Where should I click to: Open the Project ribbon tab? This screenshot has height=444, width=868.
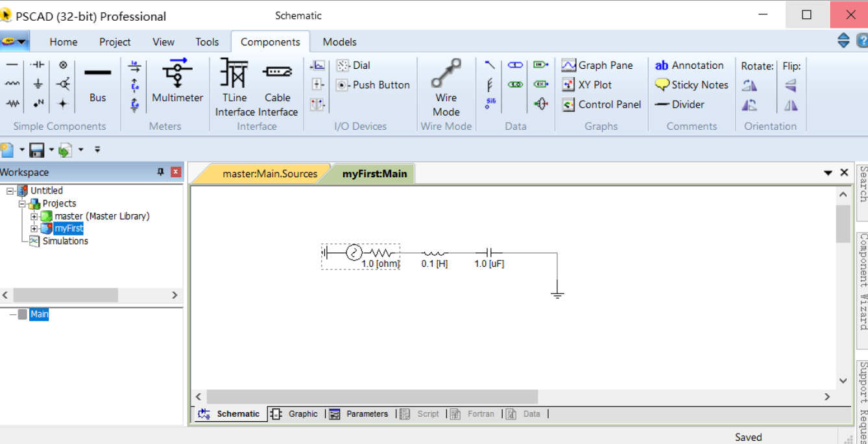pyautogui.click(x=115, y=42)
